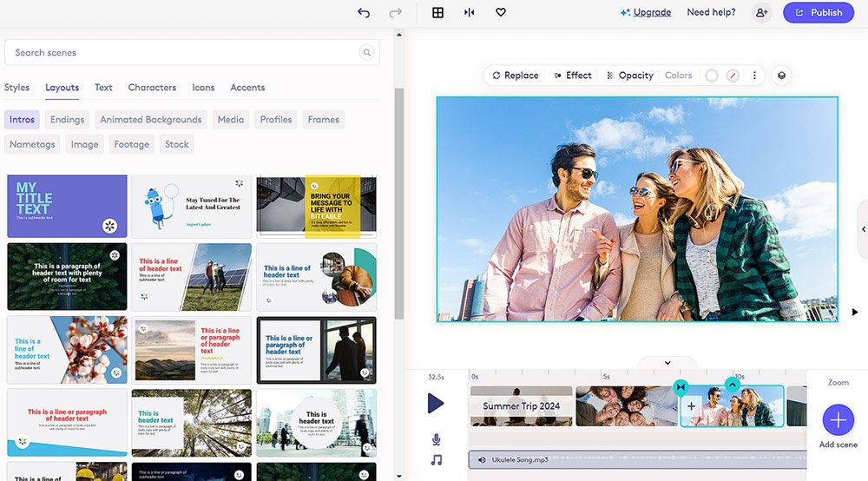Screen dimensions: 868x481
Task: Click the Colors label in toolbar
Action: 678,76
